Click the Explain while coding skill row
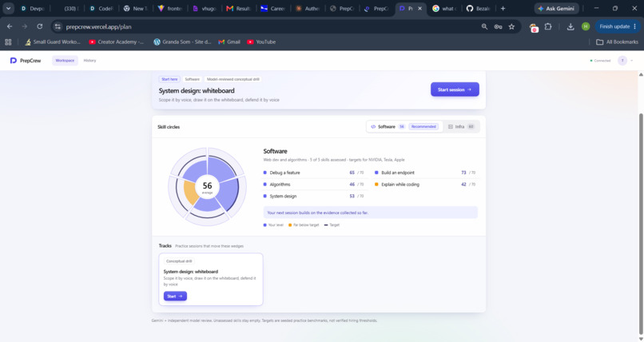Viewport: 644px width, 342px height. (425, 185)
